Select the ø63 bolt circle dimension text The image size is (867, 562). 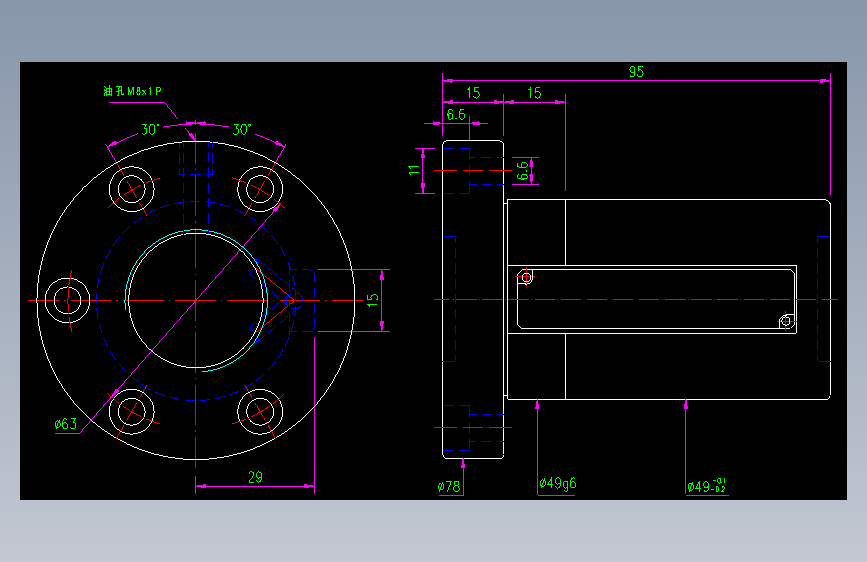click(66, 424)
